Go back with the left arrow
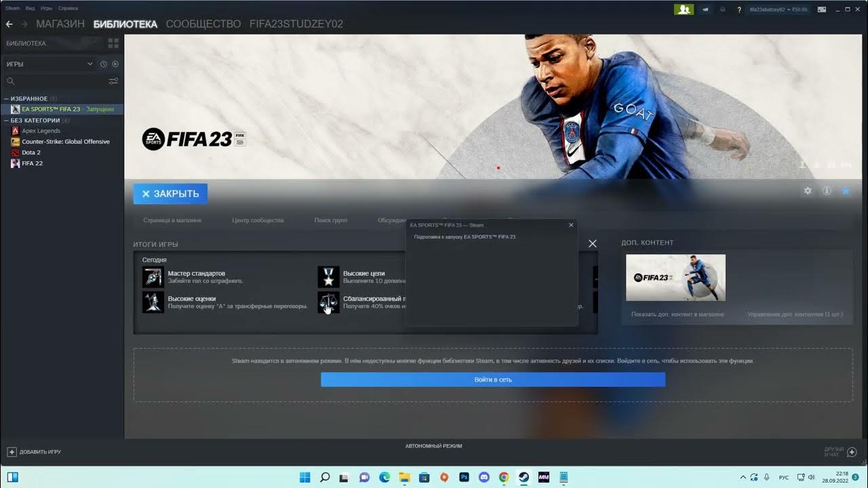868x488 pixels. click(x=9, y=24)
